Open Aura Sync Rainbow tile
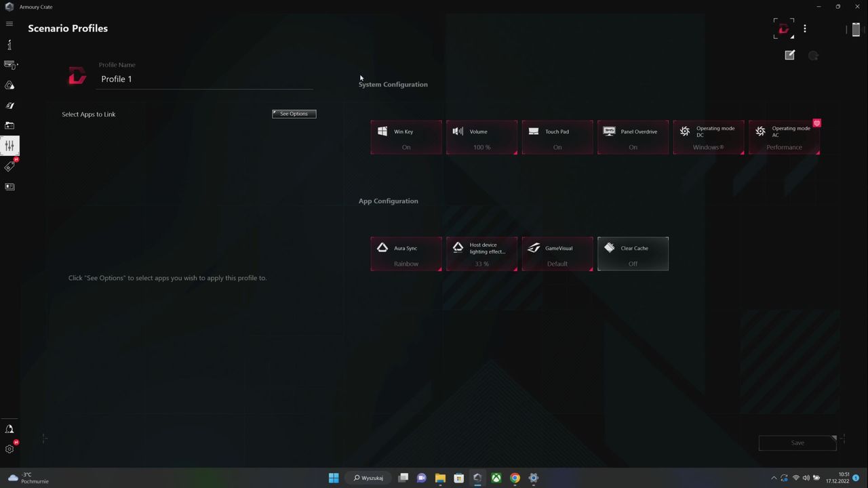Screen dimensions: 868x488 tap(406, 254)
